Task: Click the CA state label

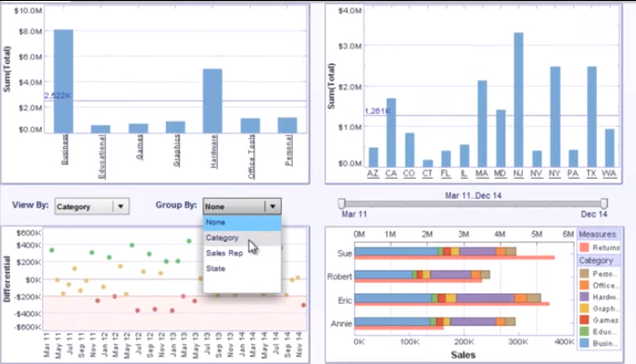Action: [391, 173]
